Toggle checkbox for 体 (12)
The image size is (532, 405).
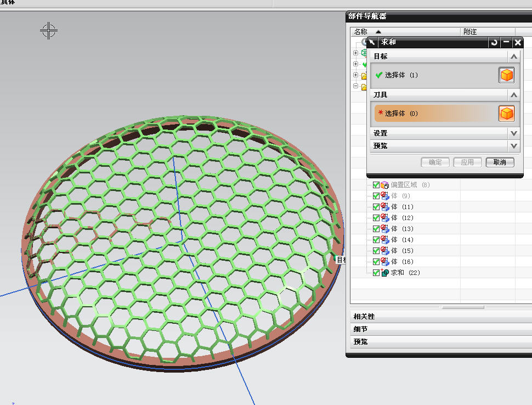(x=376, y=218)
